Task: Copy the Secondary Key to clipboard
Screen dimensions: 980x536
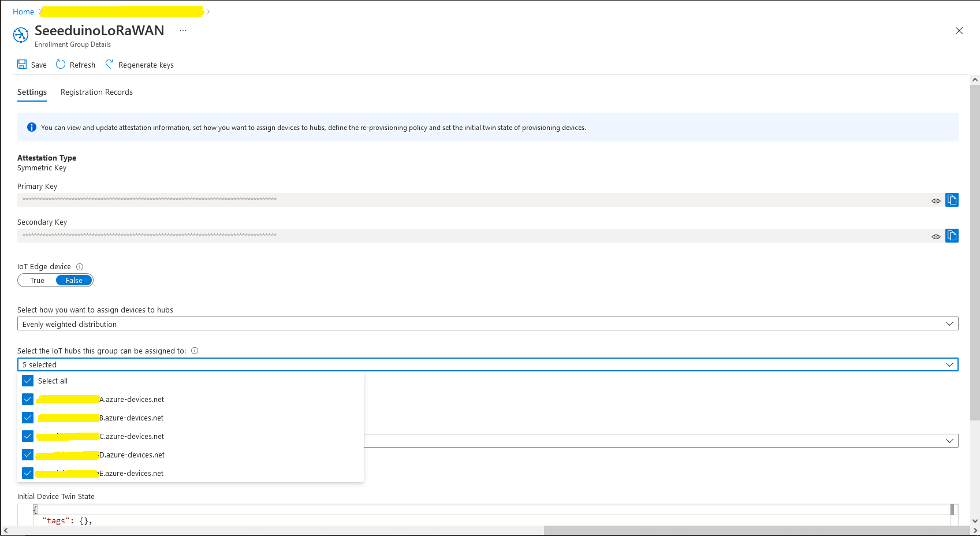Action: click(x=952, y=236)
